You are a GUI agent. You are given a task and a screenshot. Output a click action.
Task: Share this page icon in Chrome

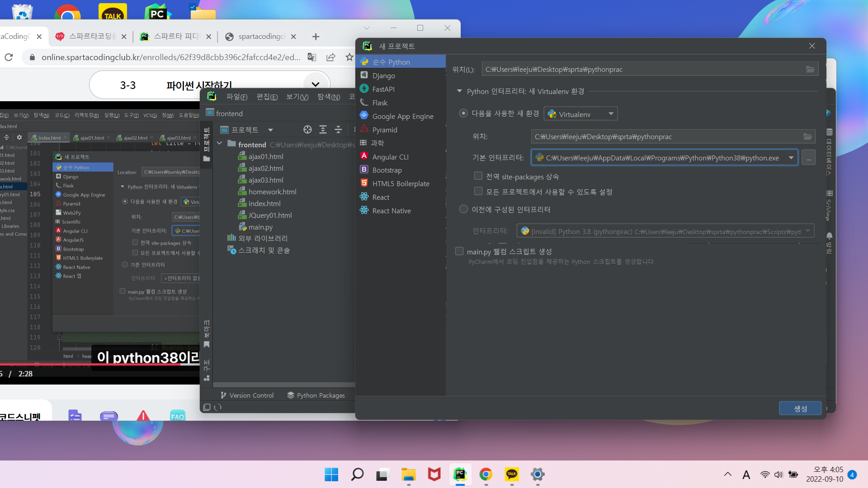331,57
